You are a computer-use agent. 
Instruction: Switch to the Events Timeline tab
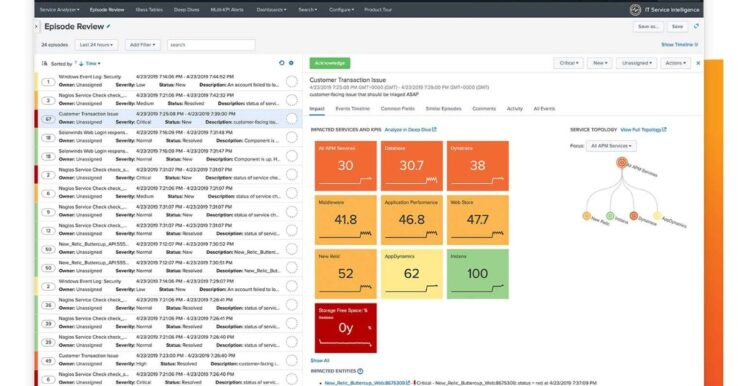(x=353, y=109)
